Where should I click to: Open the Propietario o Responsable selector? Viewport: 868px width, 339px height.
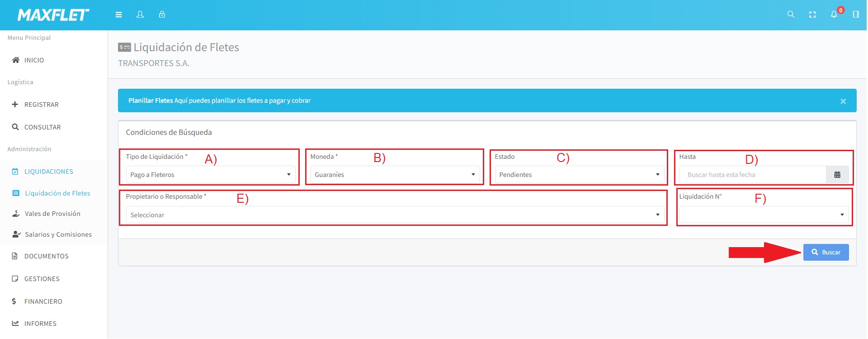click(395, 215)
